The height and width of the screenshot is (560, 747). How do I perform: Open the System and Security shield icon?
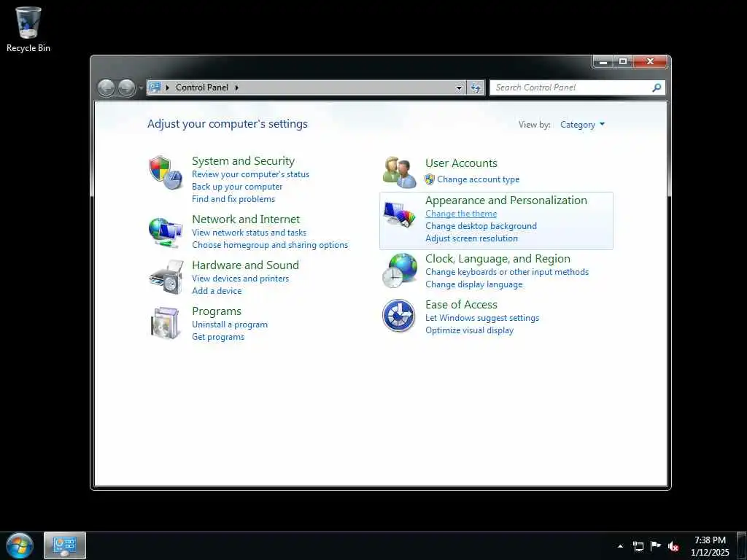[166, 172]
